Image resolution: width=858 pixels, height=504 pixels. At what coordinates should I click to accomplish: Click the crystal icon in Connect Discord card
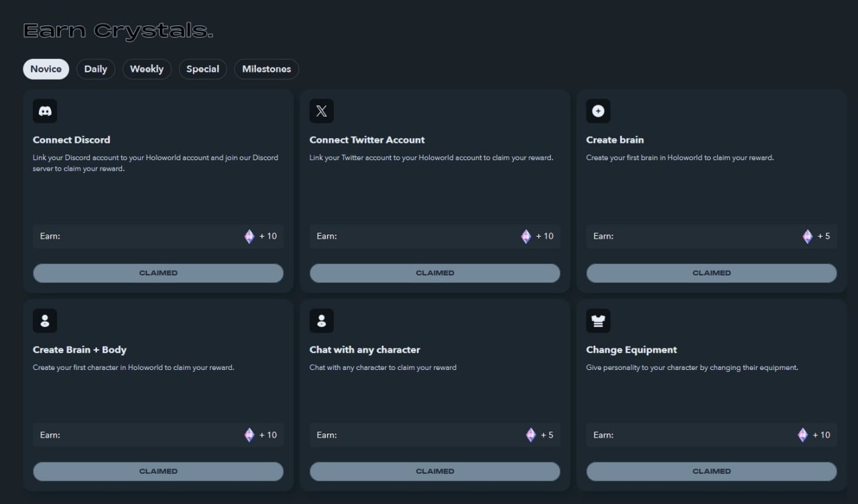click(x=249, y=236)
